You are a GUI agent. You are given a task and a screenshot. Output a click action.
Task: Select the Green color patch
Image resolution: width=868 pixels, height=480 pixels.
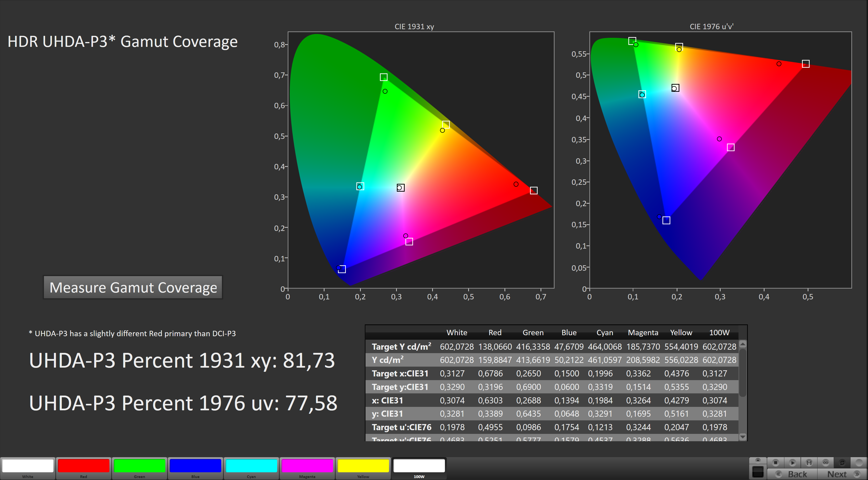[140, 468]
